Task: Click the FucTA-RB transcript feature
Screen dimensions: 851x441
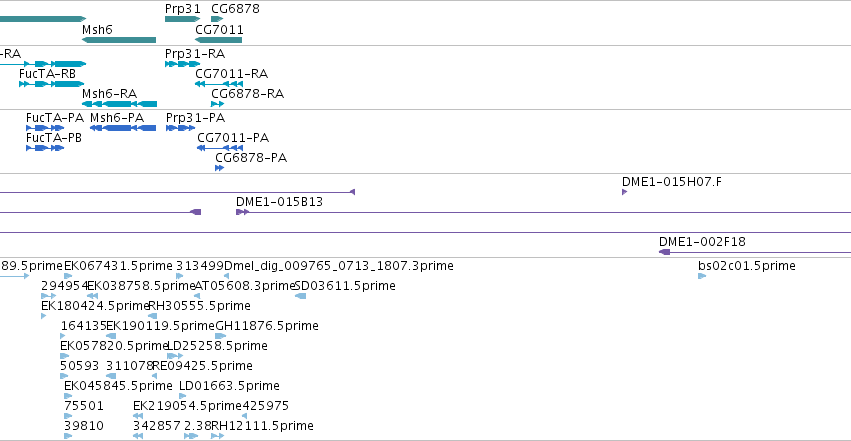Action: [52, 84]
